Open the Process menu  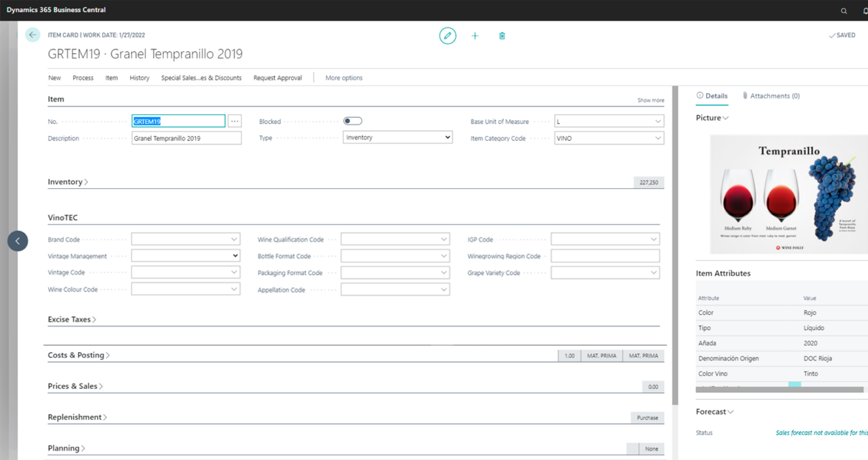click(83, 78)
